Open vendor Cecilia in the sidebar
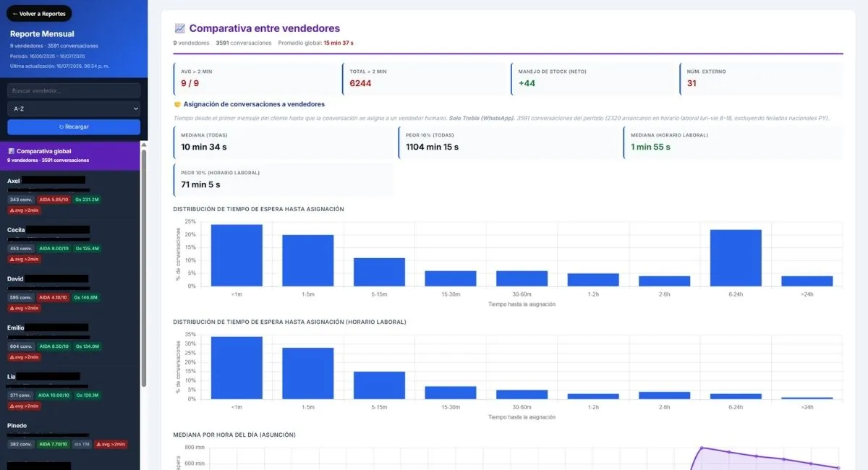This screenshot has width=868, height=470. coord(70,244)
